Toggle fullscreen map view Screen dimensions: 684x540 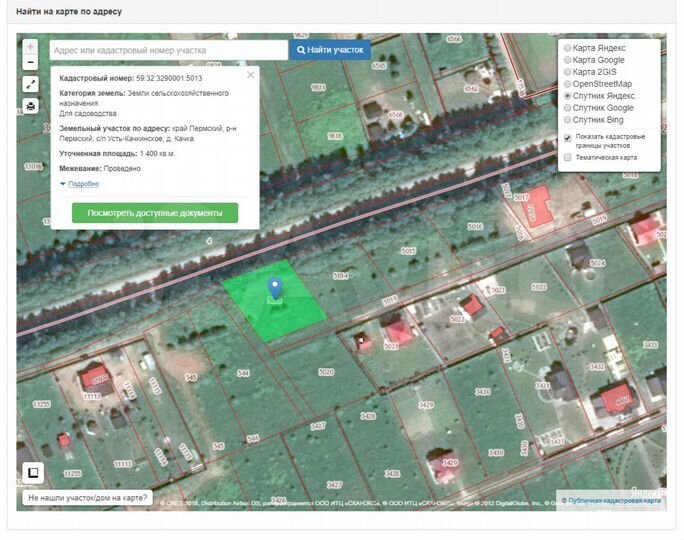pos(30,85)
